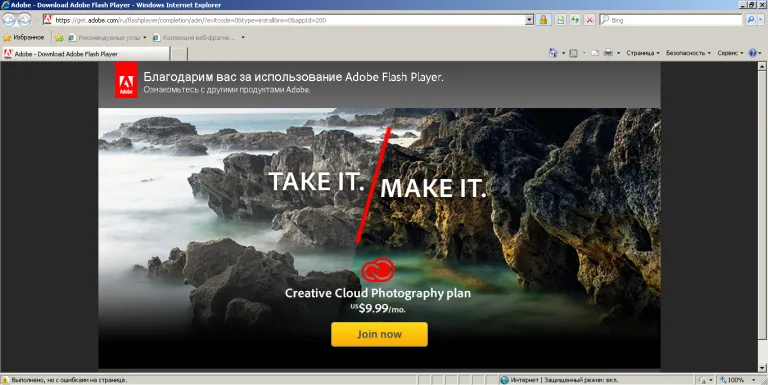The image size is (768, 385).
Task: Expand the privacy status dropdown arrow
Action: point(711,380)
